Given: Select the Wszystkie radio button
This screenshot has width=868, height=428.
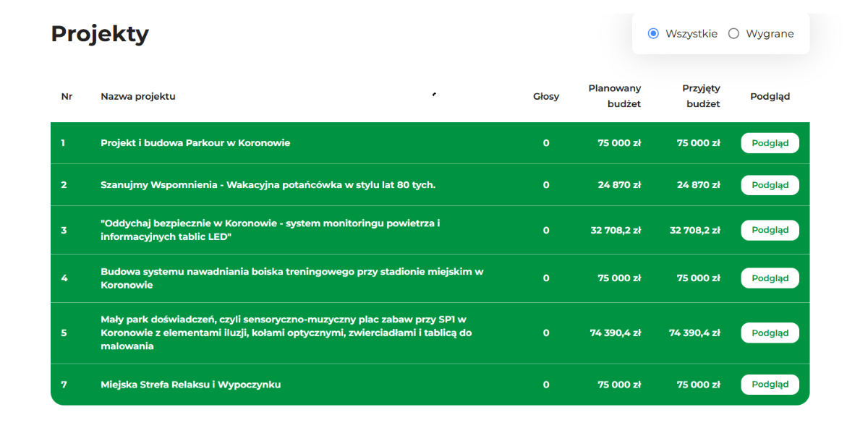Looking at the screenshot, I should click(653, 33).
